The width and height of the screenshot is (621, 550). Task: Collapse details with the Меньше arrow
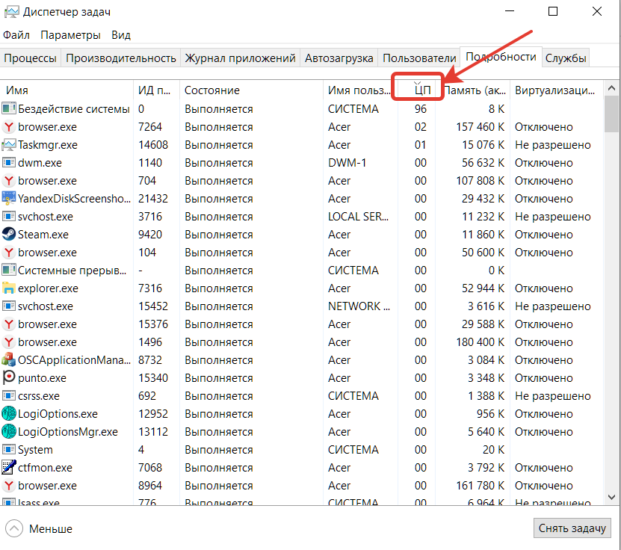click(14, 528)
